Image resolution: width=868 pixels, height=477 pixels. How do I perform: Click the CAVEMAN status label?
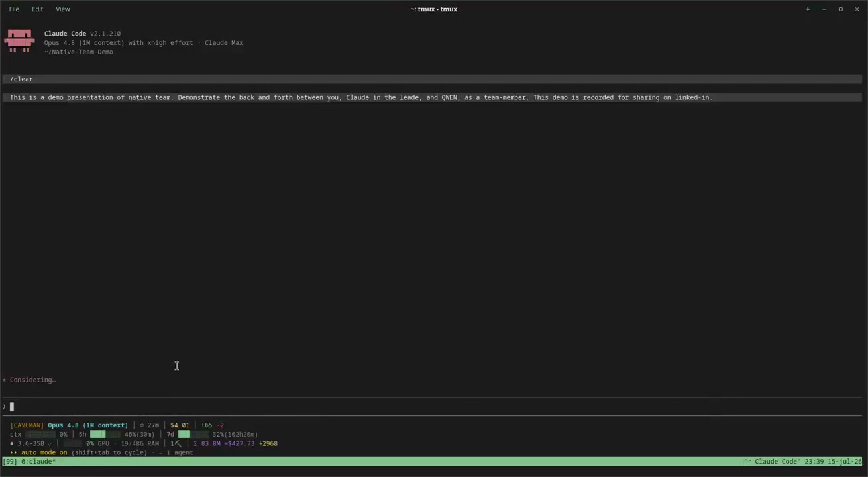coord(27,425)
